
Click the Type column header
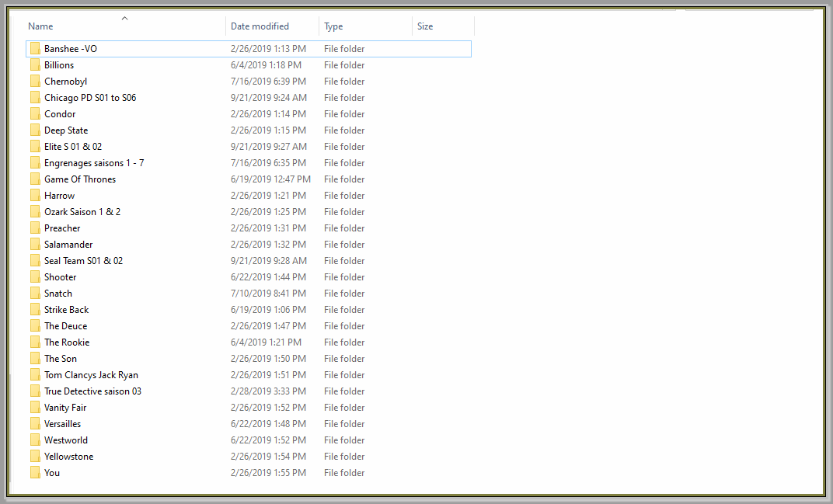333,26
